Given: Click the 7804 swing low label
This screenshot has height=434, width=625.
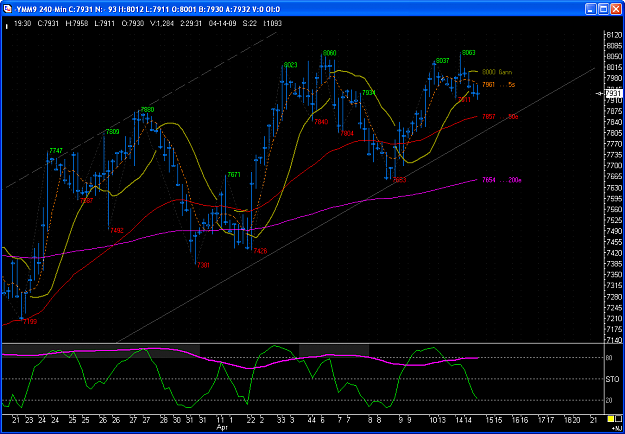Looking at the screenshot, I should (x=347, y=134).
